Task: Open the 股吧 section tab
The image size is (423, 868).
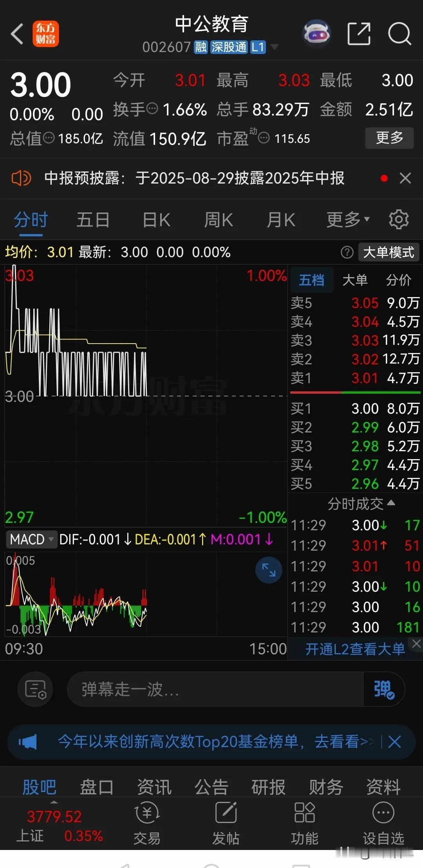Action: [39, 787]
